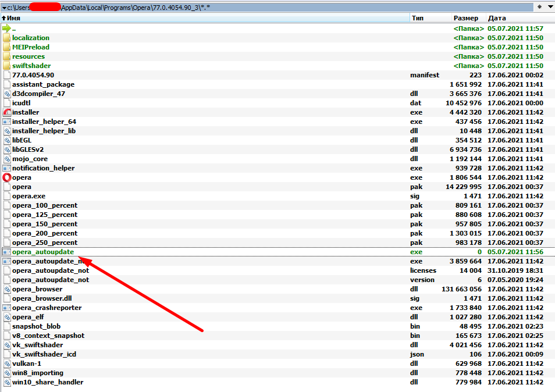Select the opera_autoupdate_not file of type version
Screen dimensions: 555x392
(51, 280)
